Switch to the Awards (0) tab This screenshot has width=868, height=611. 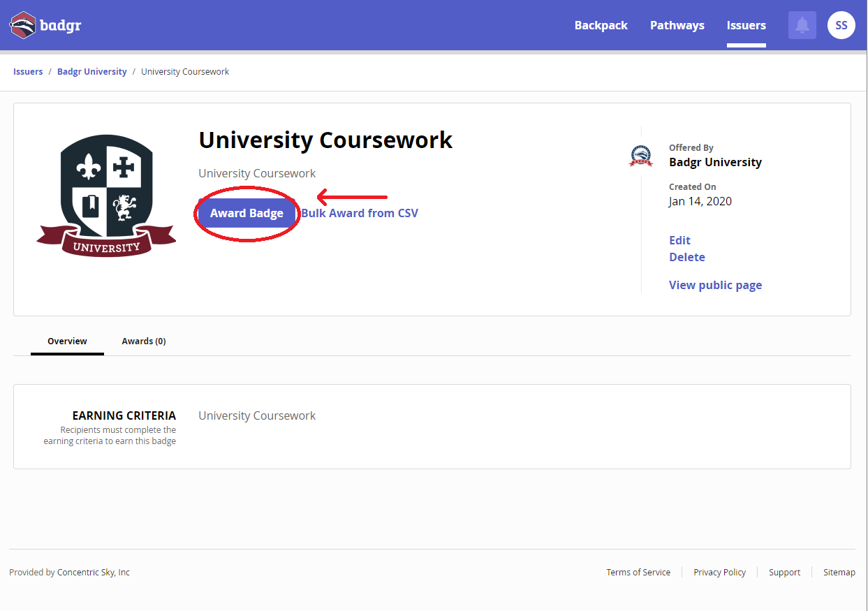pos(144,341)
